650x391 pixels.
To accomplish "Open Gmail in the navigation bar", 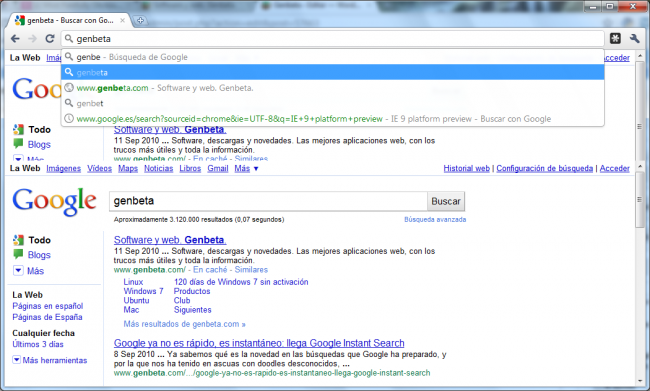I will 218,168.
